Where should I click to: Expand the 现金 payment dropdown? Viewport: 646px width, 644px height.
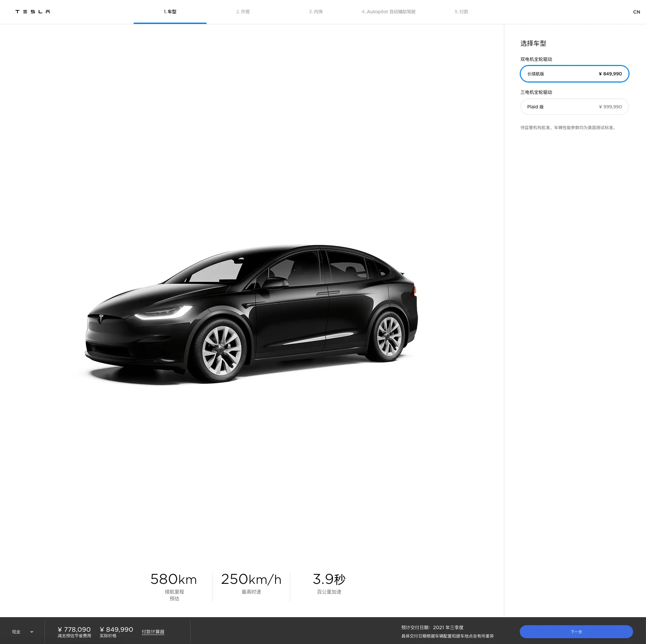(23, 632)
